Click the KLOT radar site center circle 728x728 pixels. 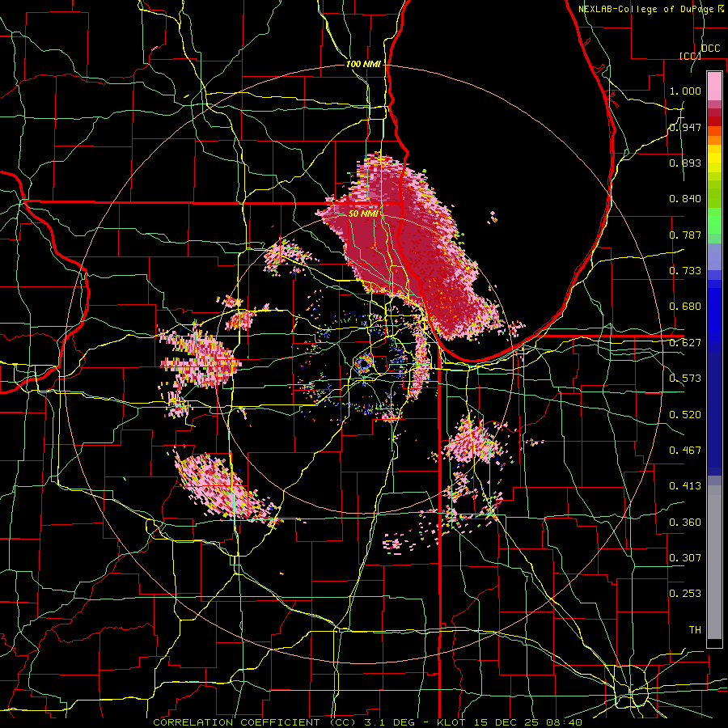tap(363, 363)
